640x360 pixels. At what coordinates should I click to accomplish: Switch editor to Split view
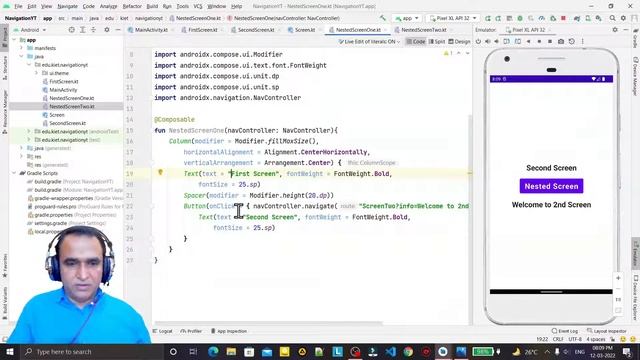[437, 41]
